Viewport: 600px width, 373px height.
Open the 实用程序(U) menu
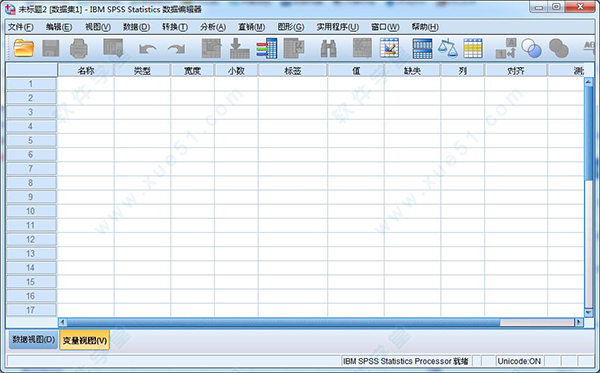(338, 27)
